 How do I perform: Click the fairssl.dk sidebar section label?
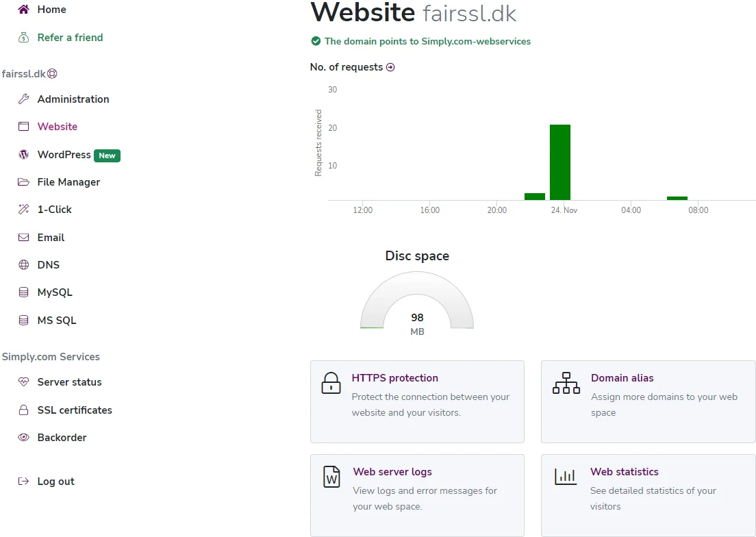[23, 74]
